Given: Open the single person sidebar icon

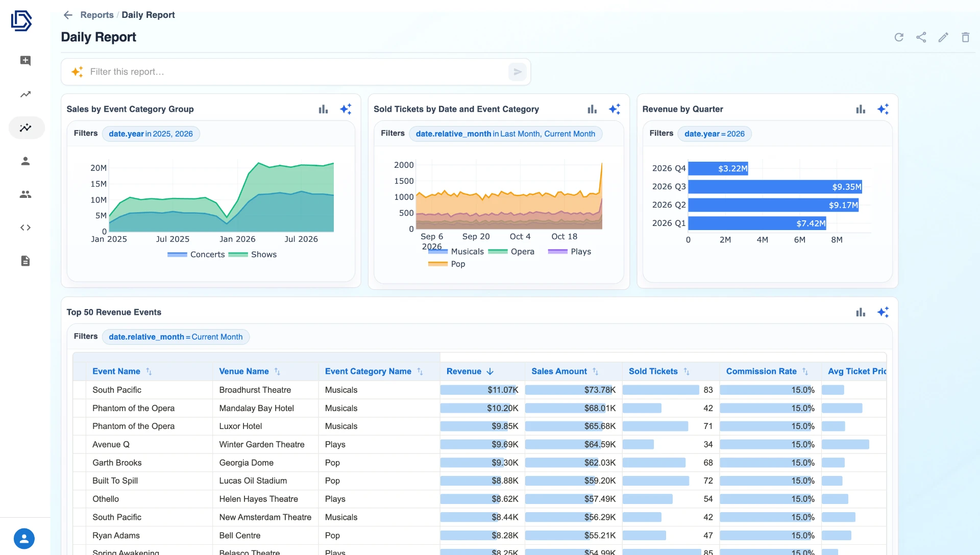Looking at the screenshot, I should (26, 161).
